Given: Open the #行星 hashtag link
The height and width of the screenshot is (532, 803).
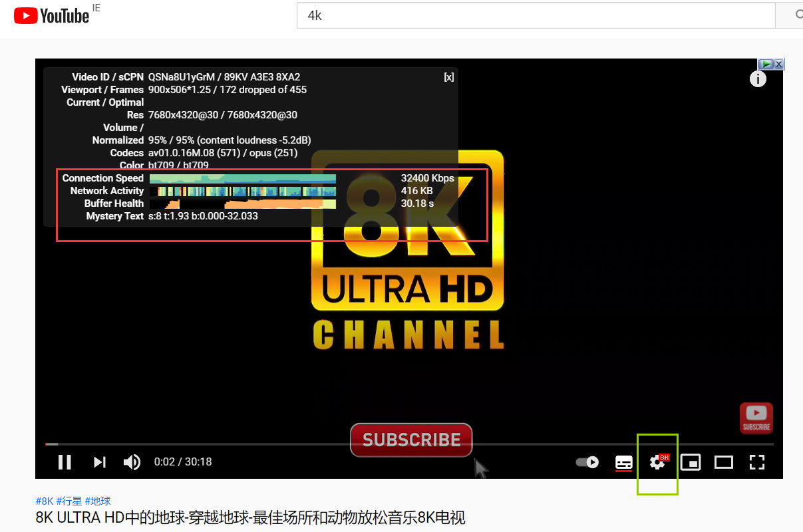Looking at the screenshot, I should 69,501.
